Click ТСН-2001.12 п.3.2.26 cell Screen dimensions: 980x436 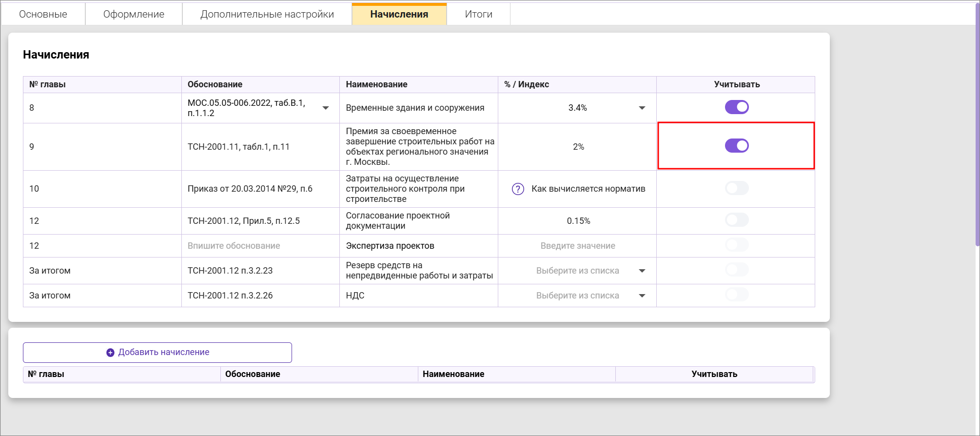pyautogui.click(x=260, y=296)
